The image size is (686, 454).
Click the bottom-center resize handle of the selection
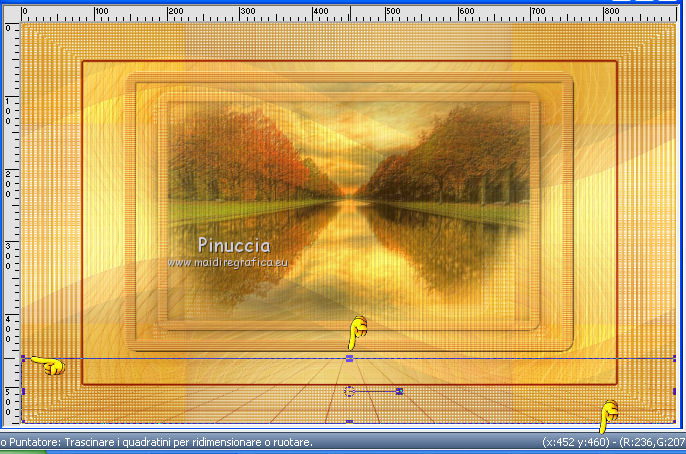(349, 422)
